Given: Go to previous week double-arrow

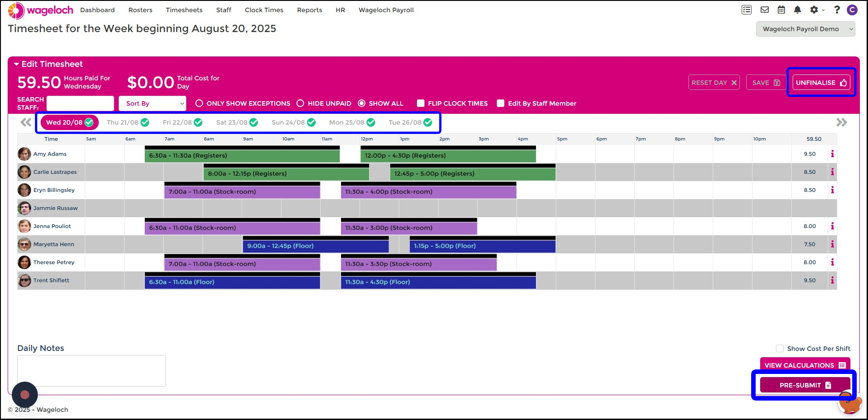Looking at the screenshot, I should point(26,122).
